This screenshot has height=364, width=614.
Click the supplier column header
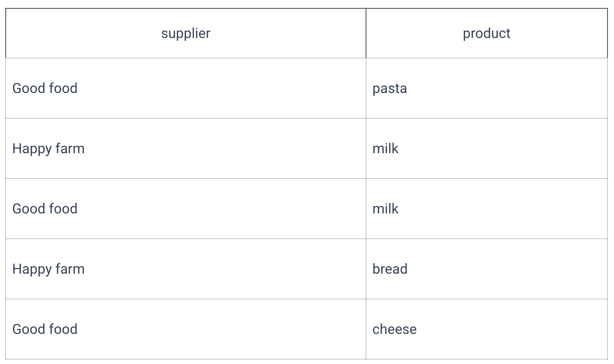[x=186, y=33]
